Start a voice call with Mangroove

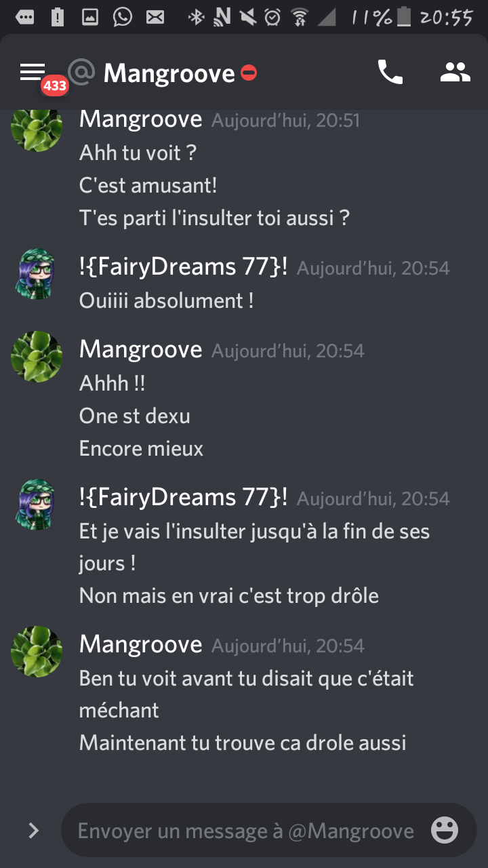point(390,72)
